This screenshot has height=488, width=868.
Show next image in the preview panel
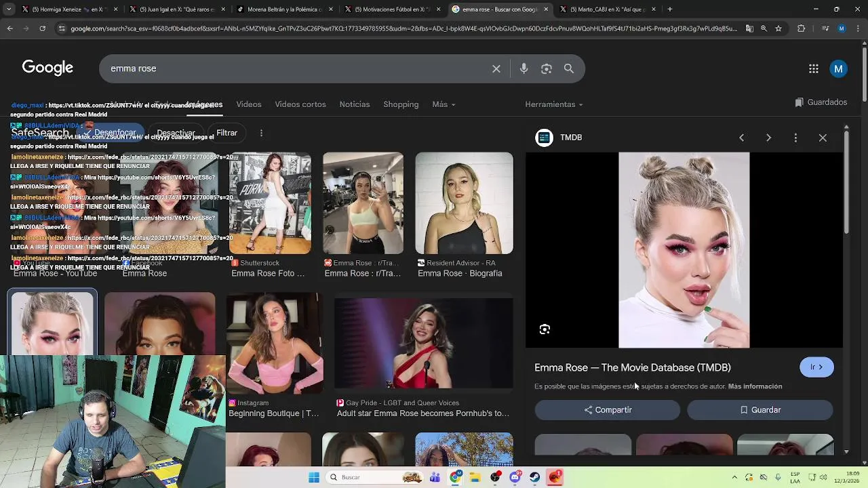pos(768,138)
